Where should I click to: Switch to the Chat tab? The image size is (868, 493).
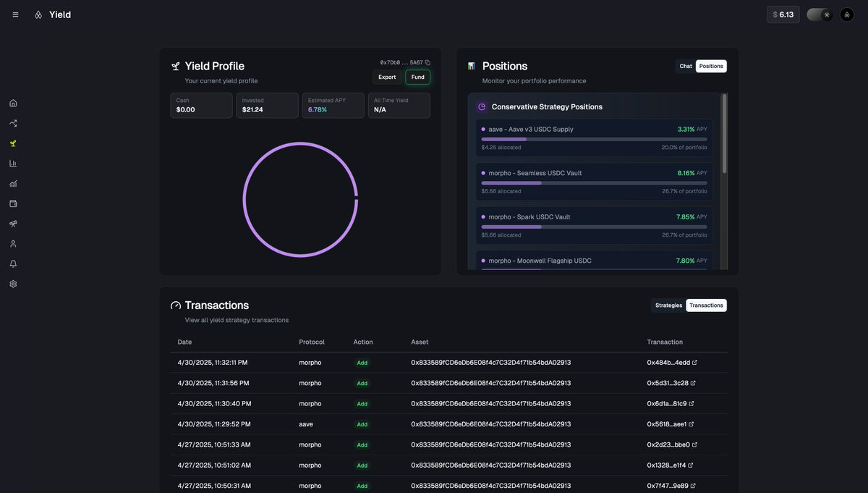685,66
